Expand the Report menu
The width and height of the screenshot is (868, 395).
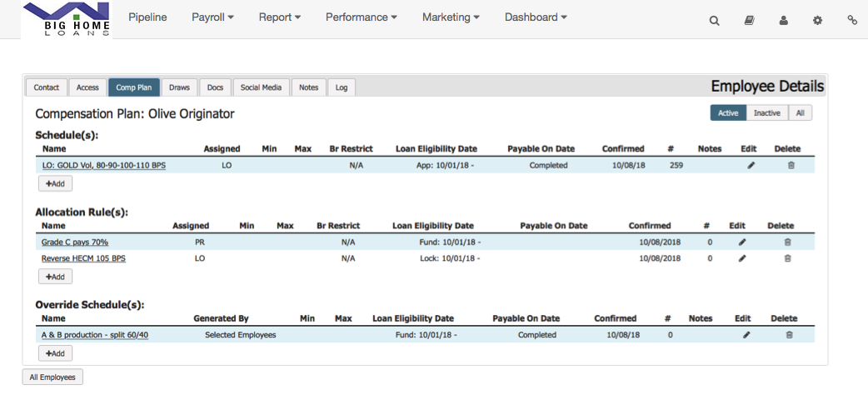[x=280, y=17]
